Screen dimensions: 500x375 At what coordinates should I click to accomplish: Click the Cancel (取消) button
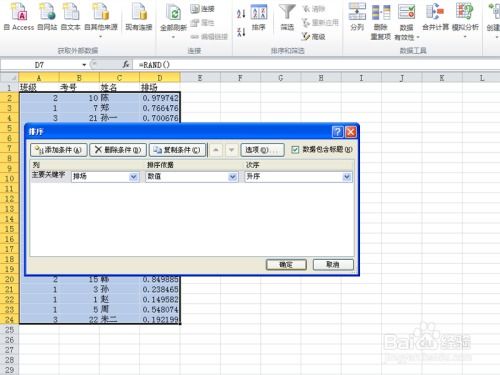(333, 265)
